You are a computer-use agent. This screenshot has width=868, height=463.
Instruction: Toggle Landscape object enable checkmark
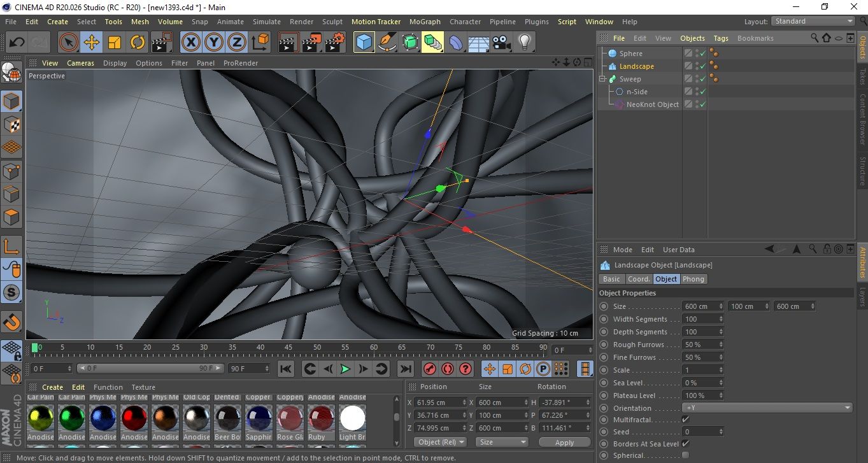703,66
